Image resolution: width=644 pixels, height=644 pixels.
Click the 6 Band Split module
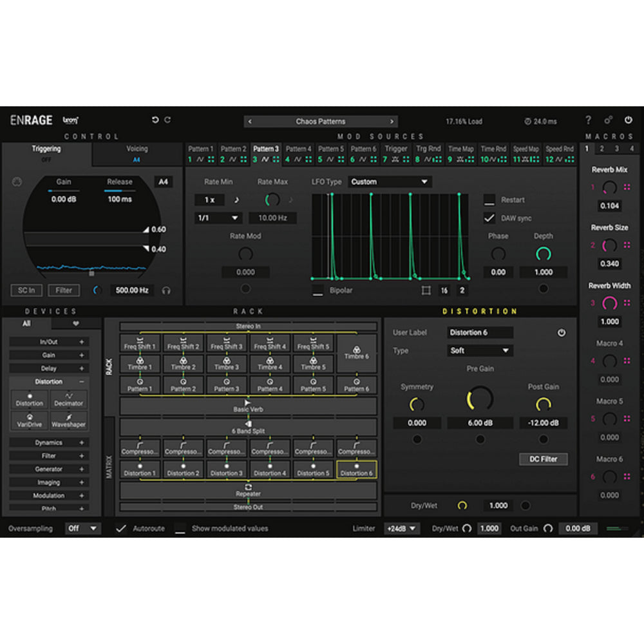(x=248, y=428)
